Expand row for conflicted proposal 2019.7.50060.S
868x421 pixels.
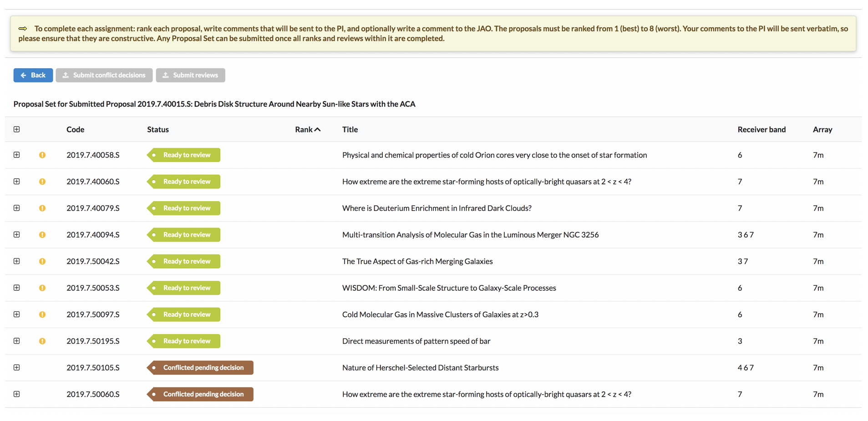(17, 394)
